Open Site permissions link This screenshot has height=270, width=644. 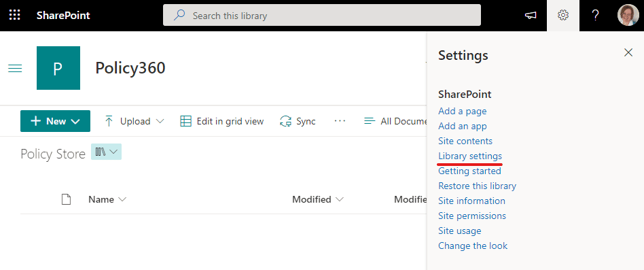(472, 216)
